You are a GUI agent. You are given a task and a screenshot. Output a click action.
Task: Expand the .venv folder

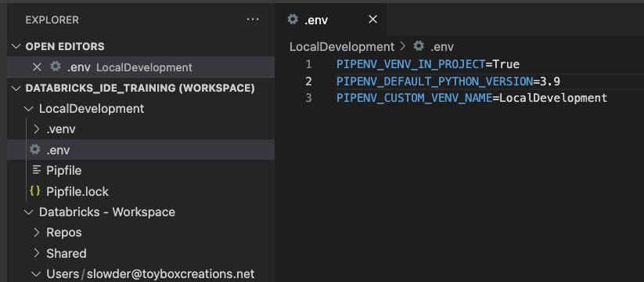(37, 129)
